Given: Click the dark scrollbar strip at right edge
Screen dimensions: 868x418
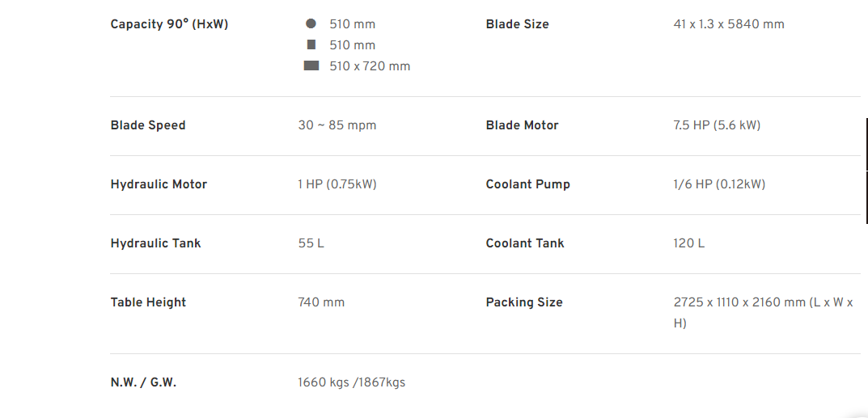Looking at the screenshot, I should coord(866,170).
